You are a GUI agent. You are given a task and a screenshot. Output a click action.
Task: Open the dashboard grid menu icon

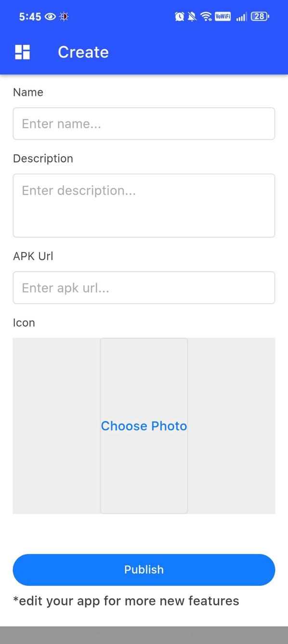[x=23, y=52]
